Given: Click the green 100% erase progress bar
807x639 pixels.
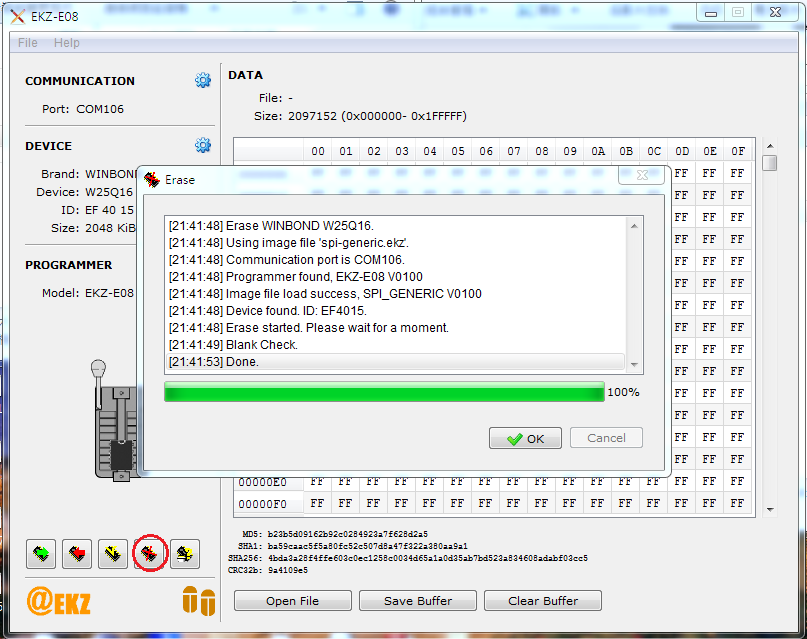Looking at the screenshot, I should 384,392.
